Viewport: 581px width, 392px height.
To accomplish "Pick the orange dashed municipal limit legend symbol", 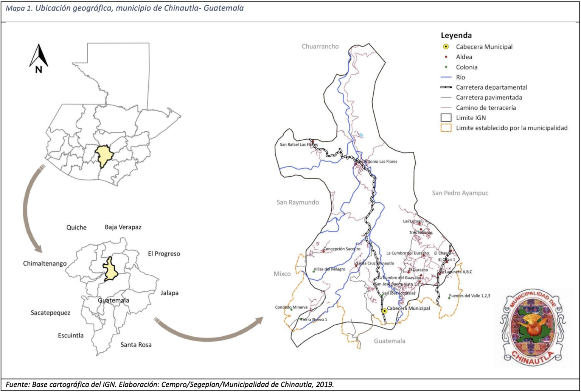I will pyautogui.click(x=446, y=128).
